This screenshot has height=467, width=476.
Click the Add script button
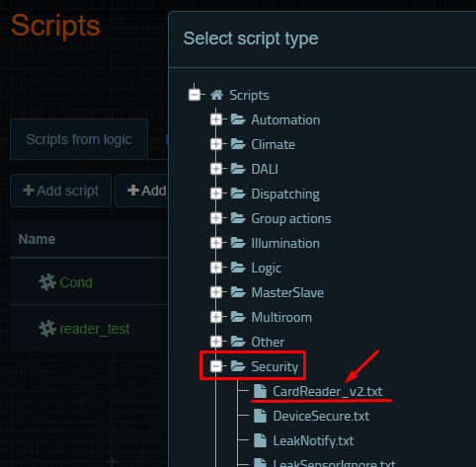61,191
